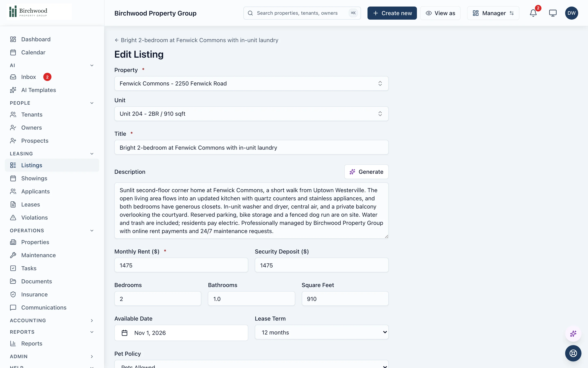Open the Inbox with 2 unread
The height and width of the screenshot is (368, 588).
pyautogui.click(x=52, y=77)
